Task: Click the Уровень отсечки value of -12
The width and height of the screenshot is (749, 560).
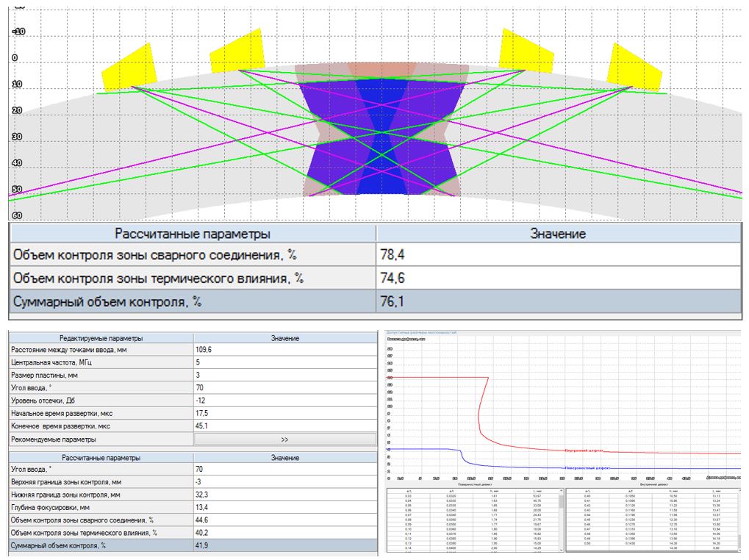Action: pyautogui.click(x=284, y=401)
